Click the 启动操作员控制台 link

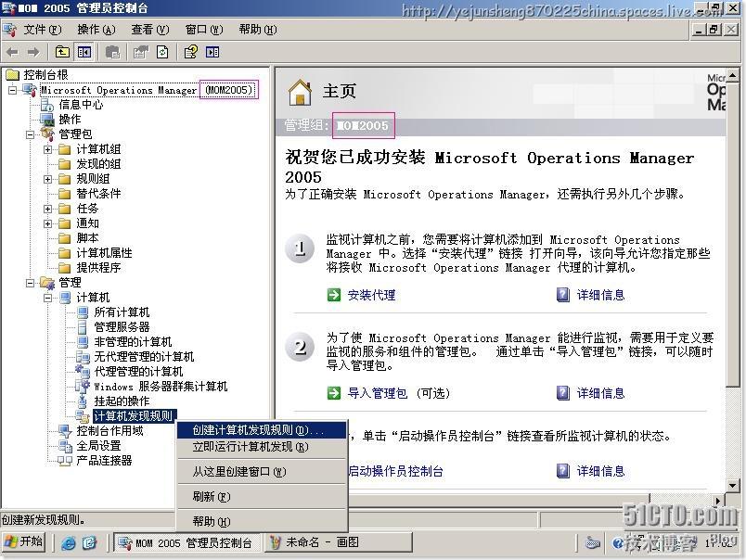(x=396, y=471)
